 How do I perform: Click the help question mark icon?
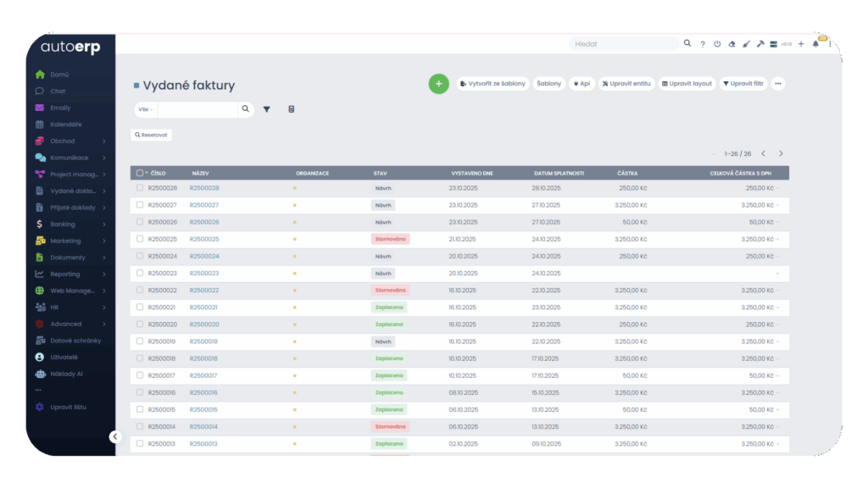[x=703, y=44]
